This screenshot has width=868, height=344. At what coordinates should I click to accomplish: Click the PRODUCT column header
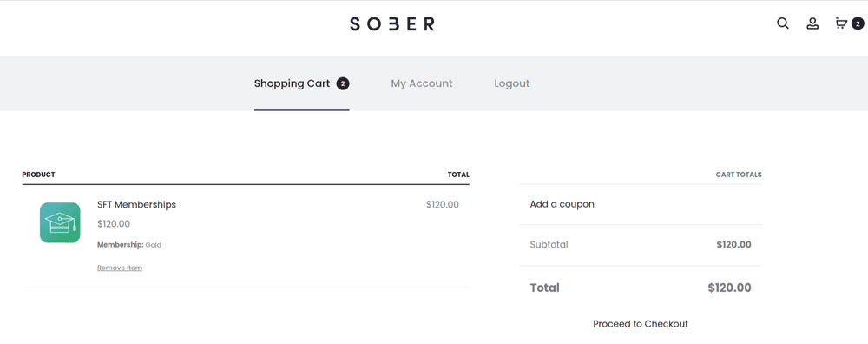[38, 175]
